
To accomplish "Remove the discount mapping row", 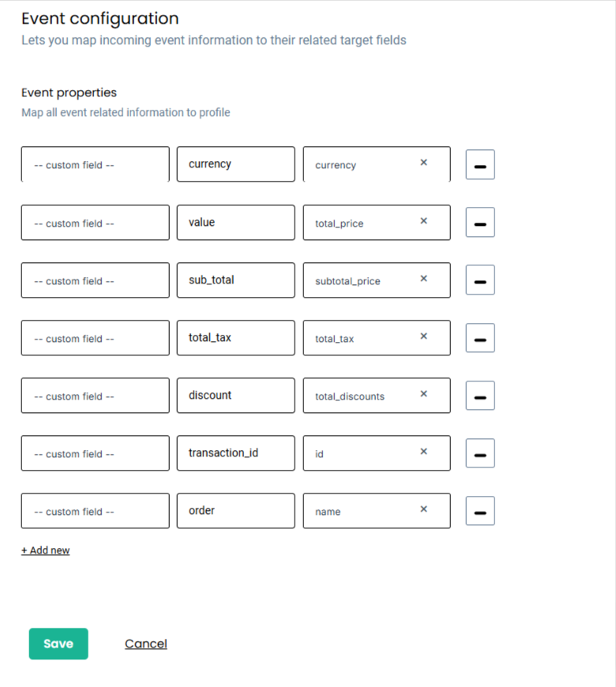I will click(479, 395).
